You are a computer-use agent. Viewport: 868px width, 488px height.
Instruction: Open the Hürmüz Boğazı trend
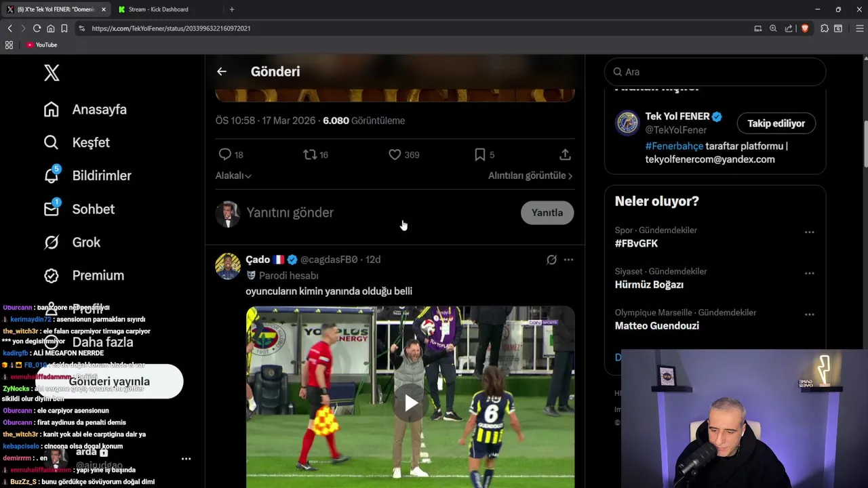tap(649, 285)
